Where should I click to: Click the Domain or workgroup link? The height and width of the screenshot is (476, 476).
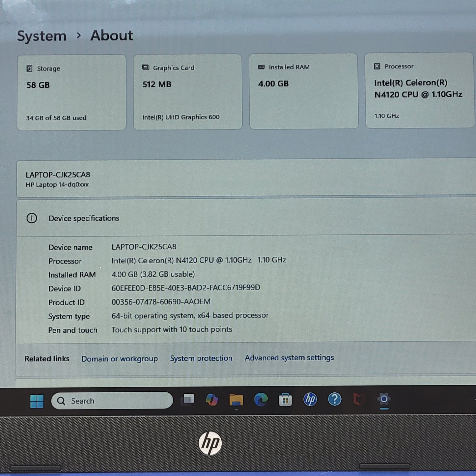(x=120, y=359)
